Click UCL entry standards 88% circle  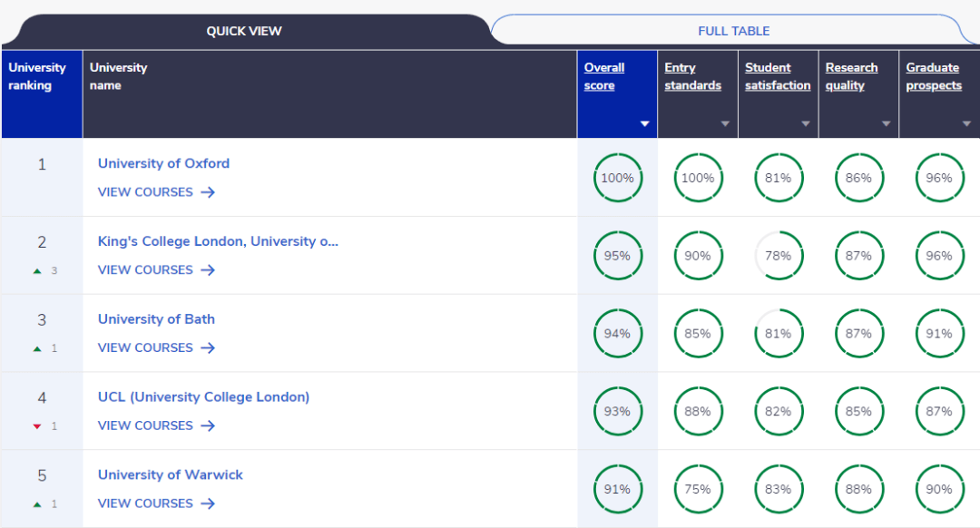(x=698, y=411)
